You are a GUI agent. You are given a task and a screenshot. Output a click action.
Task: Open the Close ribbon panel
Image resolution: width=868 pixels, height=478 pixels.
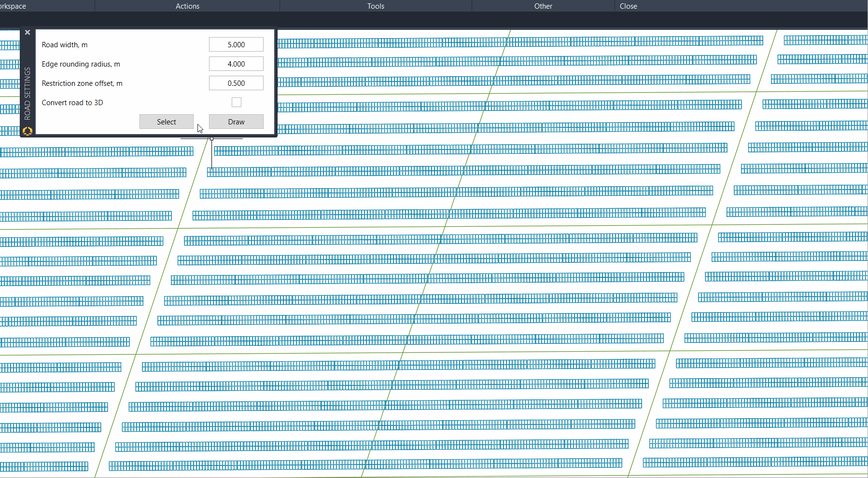628,6
